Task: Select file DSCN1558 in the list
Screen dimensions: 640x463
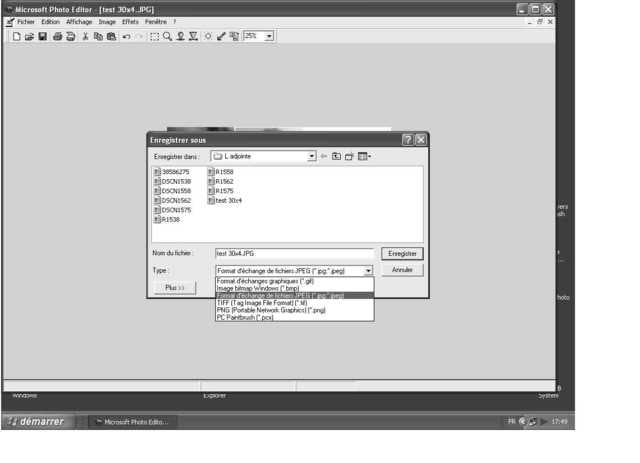Action: pyautogui.click(x=172, y=191)
